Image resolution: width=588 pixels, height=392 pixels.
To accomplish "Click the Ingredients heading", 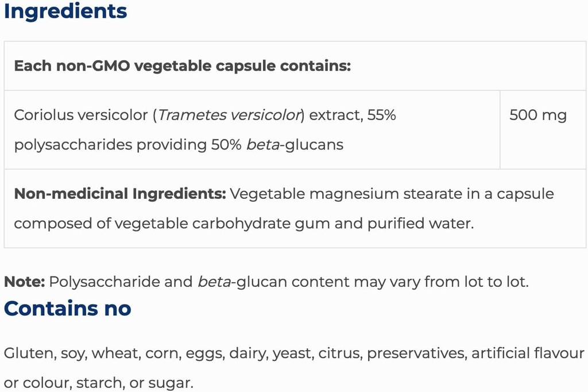I will pyautogui.click(x=65, y=11).
